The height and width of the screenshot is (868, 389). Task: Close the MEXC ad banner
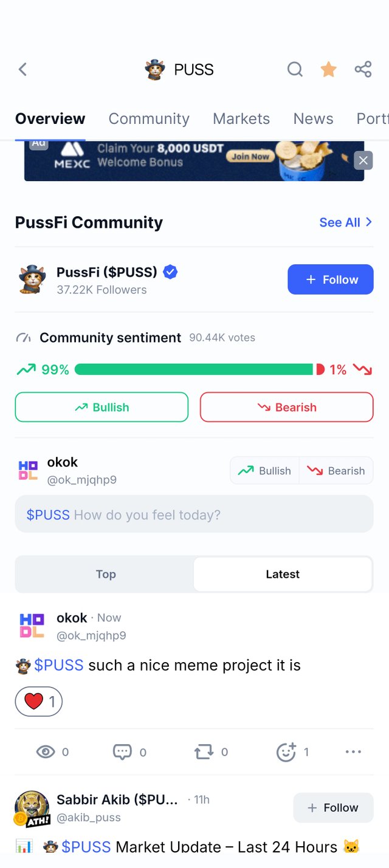coord(363,160)
